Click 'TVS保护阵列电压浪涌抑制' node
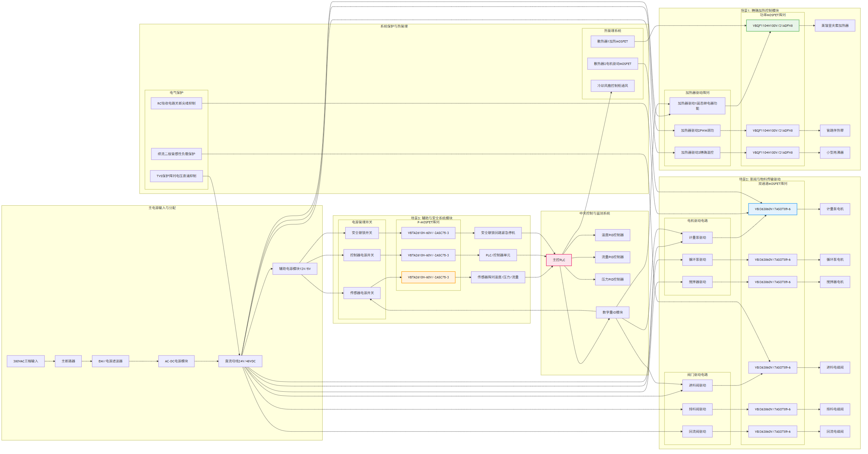 (176, 176)
